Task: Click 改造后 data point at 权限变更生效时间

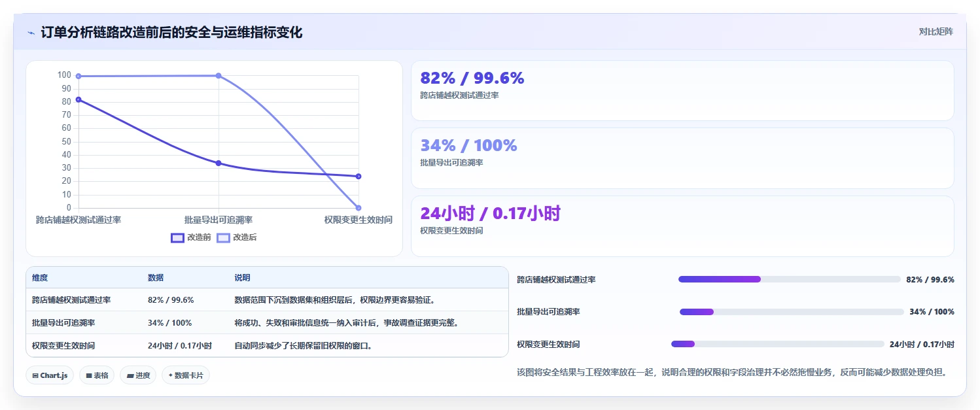Action: [x=359, y=208]
